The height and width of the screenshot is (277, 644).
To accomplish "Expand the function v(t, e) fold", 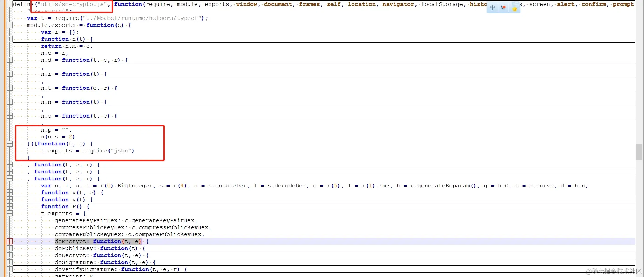I will 9,193.
